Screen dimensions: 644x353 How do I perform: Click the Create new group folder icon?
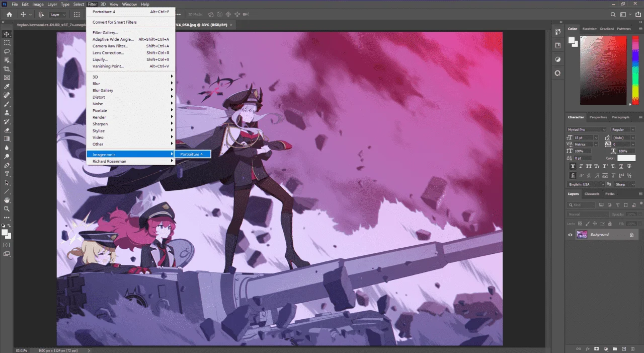click(x=615, y=348)
